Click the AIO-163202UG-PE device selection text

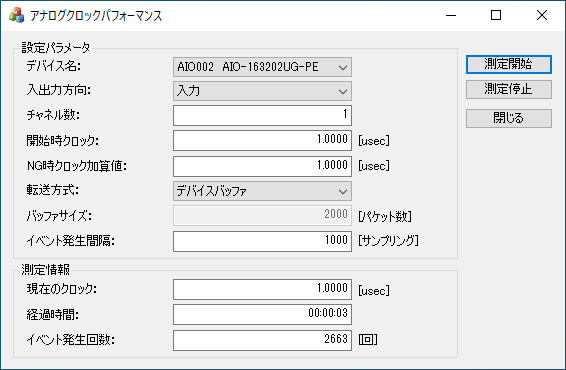point(270,67)
